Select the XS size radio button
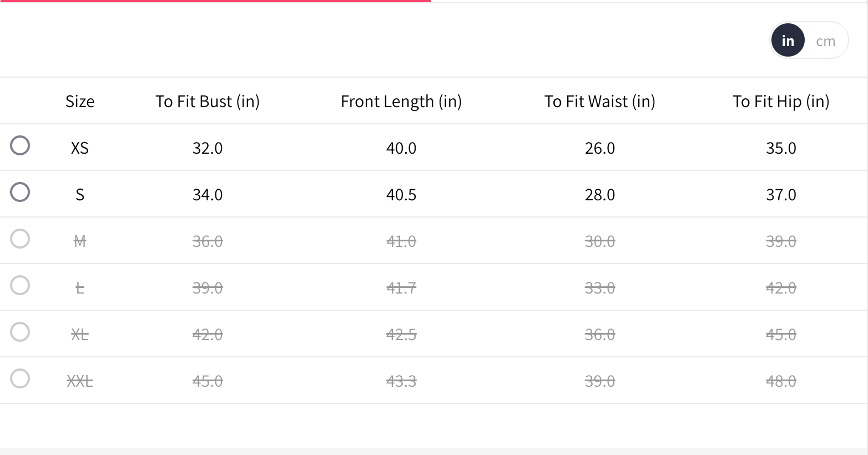This screenshot has height=455, width=868. tap(20, 145)
